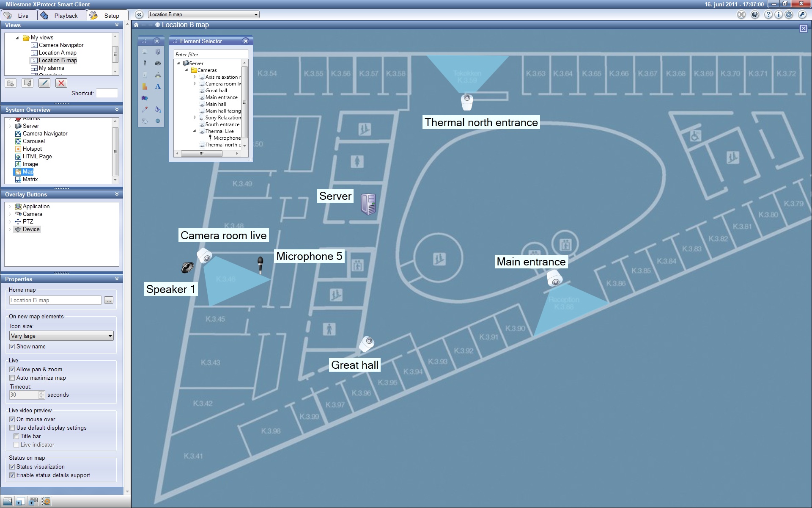812x508 pixels.
Task: Enable Auto maximize map checkbox
Action: point(12,378)
